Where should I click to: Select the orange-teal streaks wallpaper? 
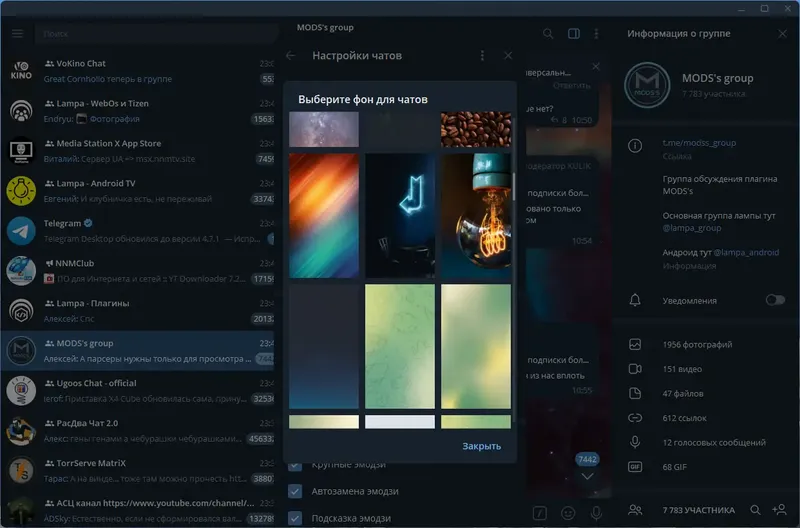[324, 216]
